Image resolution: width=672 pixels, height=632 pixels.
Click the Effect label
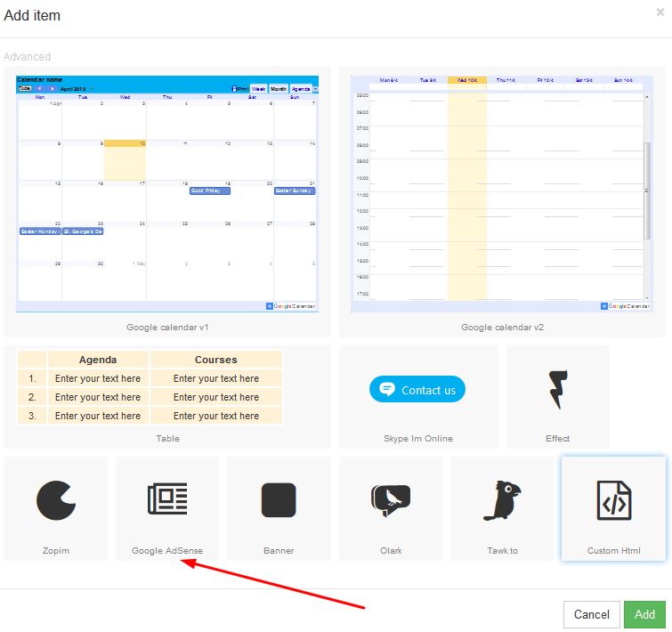(x=557, y=438)
